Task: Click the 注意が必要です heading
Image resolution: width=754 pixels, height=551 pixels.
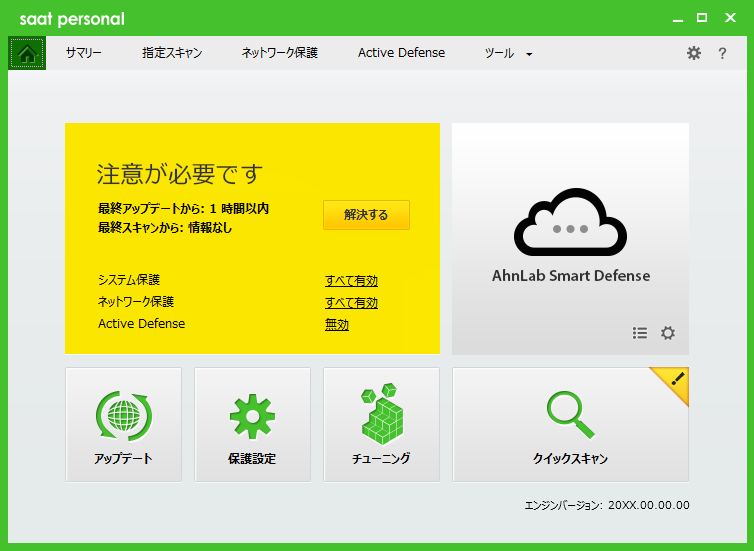Action: pyautogui.click(x=180, y=174)
